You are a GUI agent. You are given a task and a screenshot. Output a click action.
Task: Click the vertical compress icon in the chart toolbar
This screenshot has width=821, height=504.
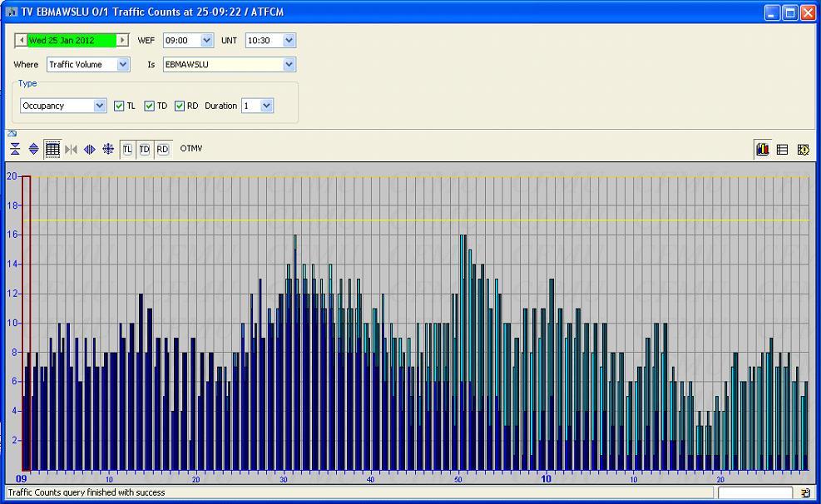point(15,149)
